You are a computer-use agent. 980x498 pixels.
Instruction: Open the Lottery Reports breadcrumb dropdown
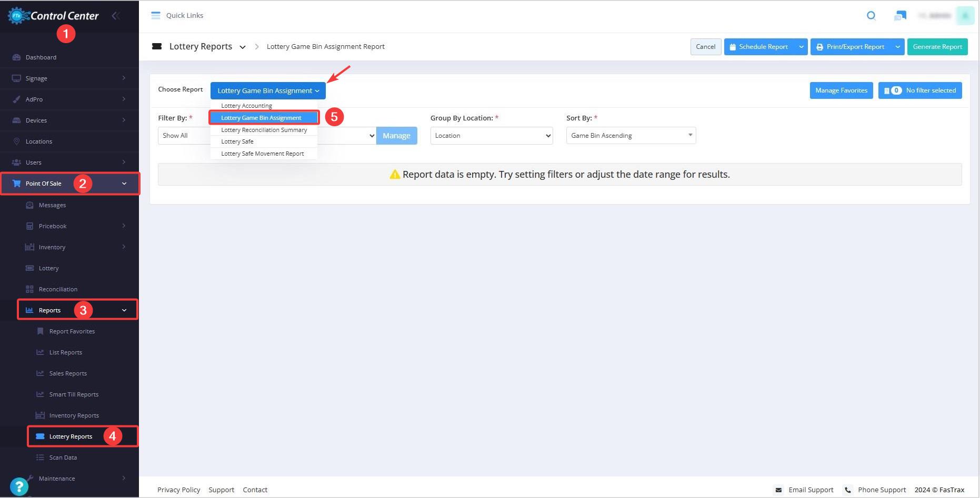point(243,47)
